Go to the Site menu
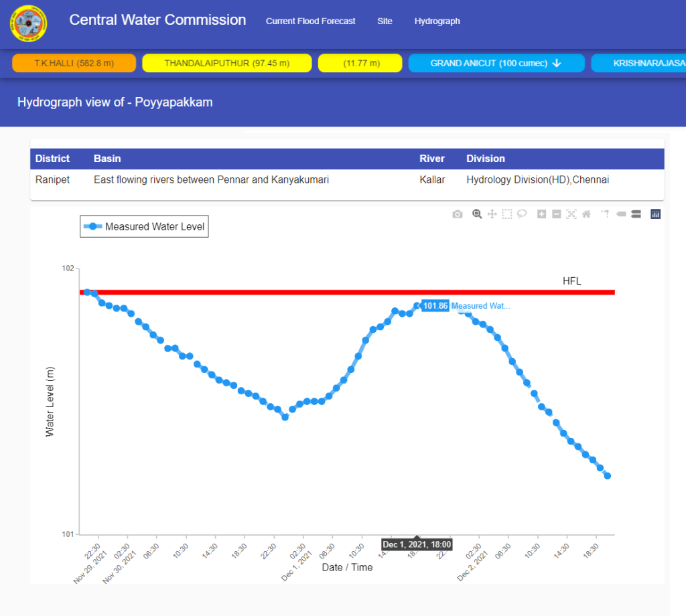Image resolution: width=686 pixels, height=616 pixels. pyautogui.click(x=385, y=21)
